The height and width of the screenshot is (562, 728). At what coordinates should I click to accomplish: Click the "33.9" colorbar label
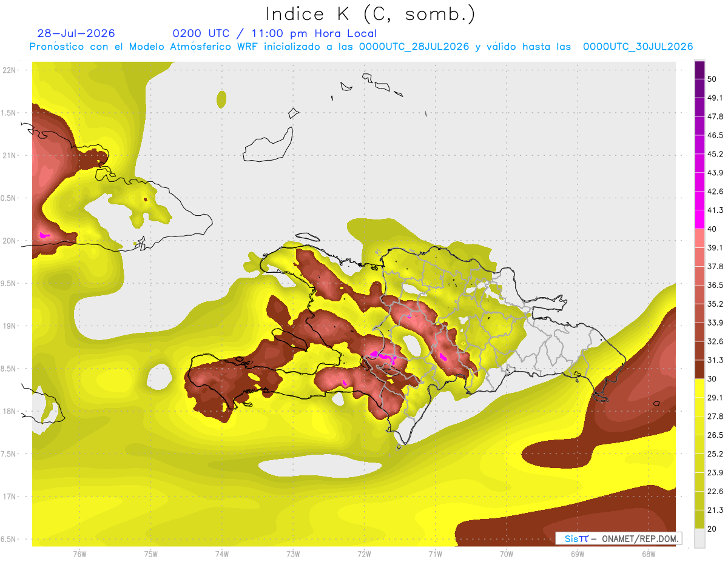coord(715,323)
